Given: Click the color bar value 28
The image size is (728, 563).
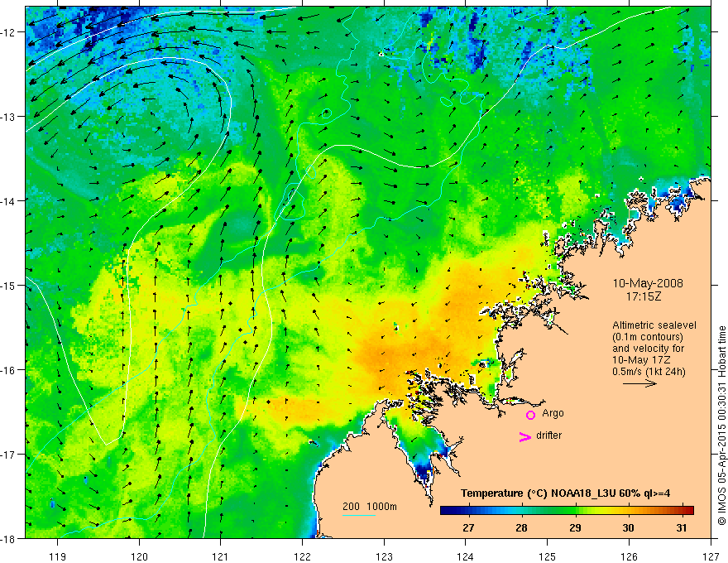Looking at the screenshot, I should coord(521,527).
